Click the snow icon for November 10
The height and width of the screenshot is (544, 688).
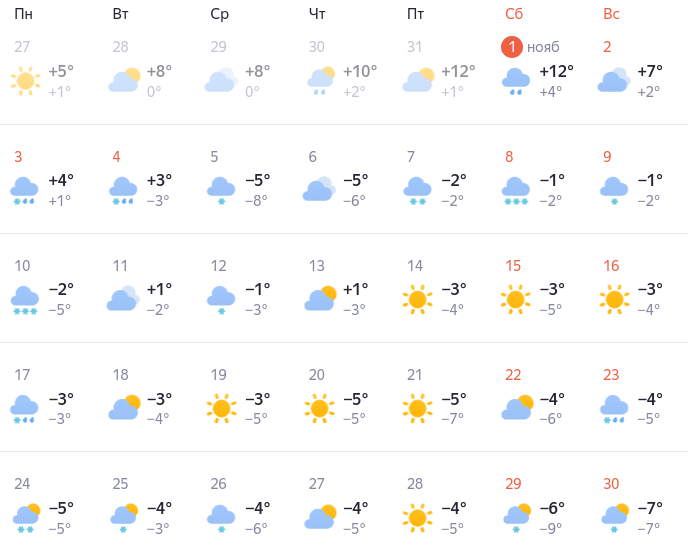(x=25, y=299)
